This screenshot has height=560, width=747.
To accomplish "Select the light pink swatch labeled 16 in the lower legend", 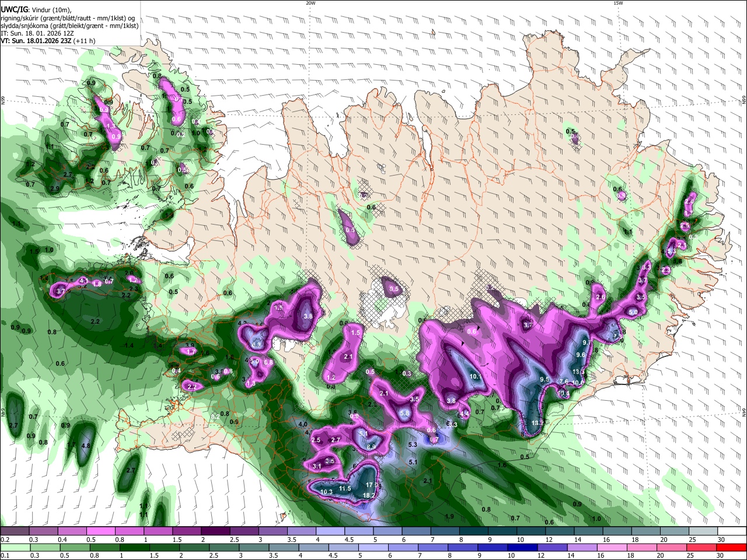I will click(612, 547).
